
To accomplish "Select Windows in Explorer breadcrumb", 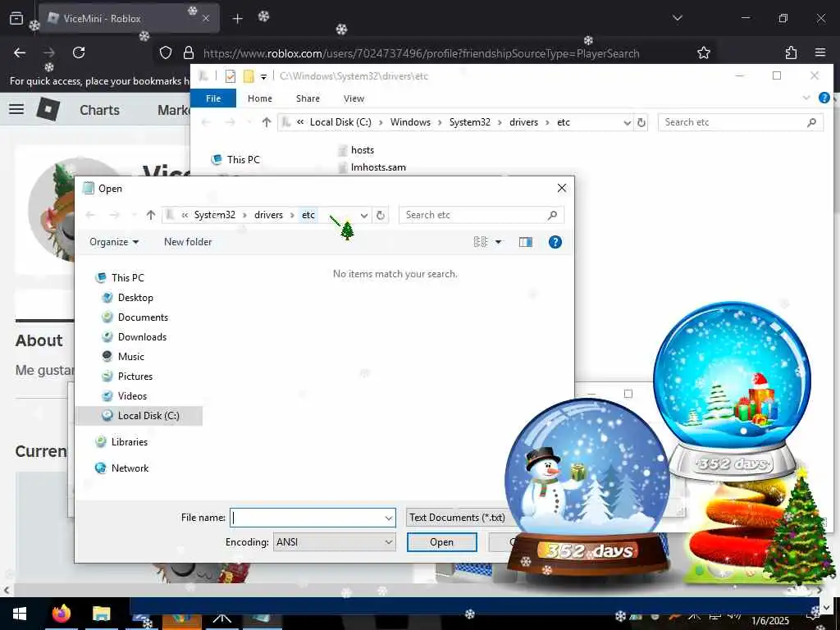I will [x=410, y=122].
